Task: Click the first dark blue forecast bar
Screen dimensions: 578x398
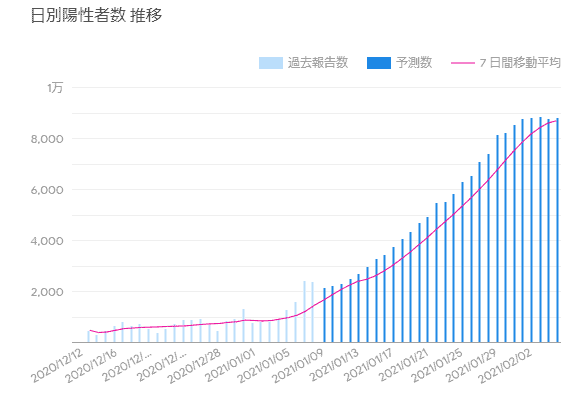Action: coord(324,315)
